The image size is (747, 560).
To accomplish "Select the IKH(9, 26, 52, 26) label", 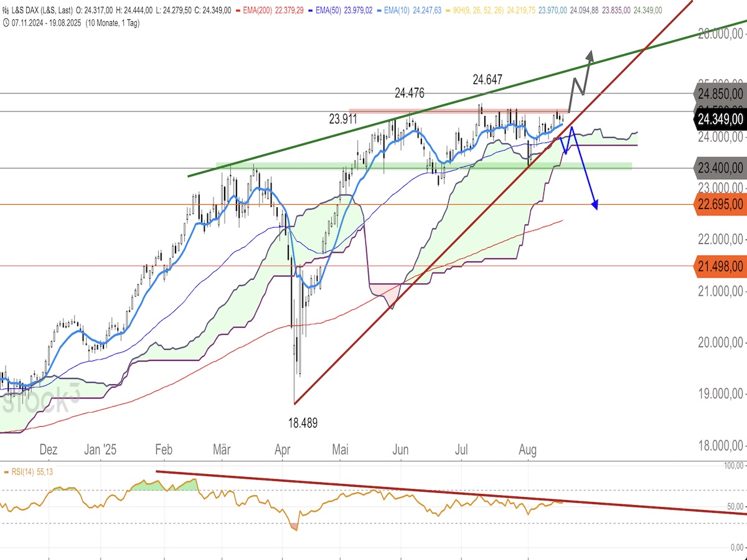I will click(x=479, y=11).
